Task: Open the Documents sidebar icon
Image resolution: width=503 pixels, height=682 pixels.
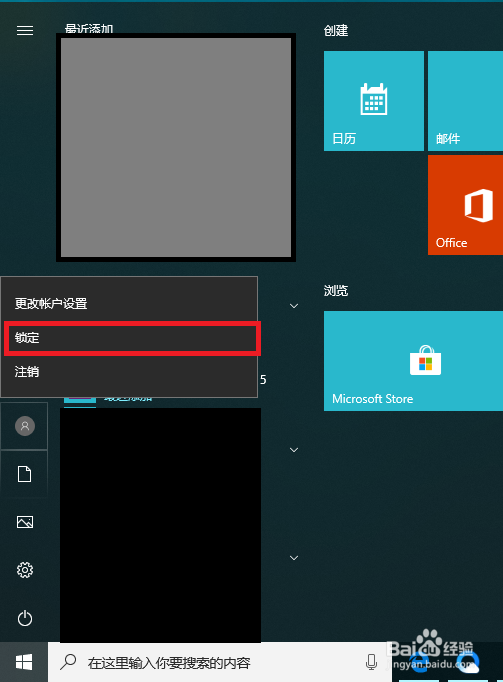Action: pyautogui.click(x=24, y=474)
